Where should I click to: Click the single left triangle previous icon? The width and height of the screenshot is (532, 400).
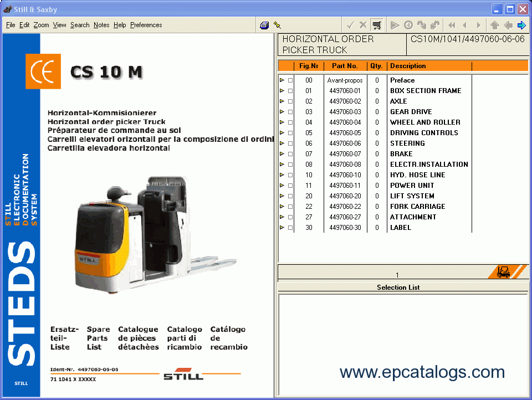coord(464,25)
